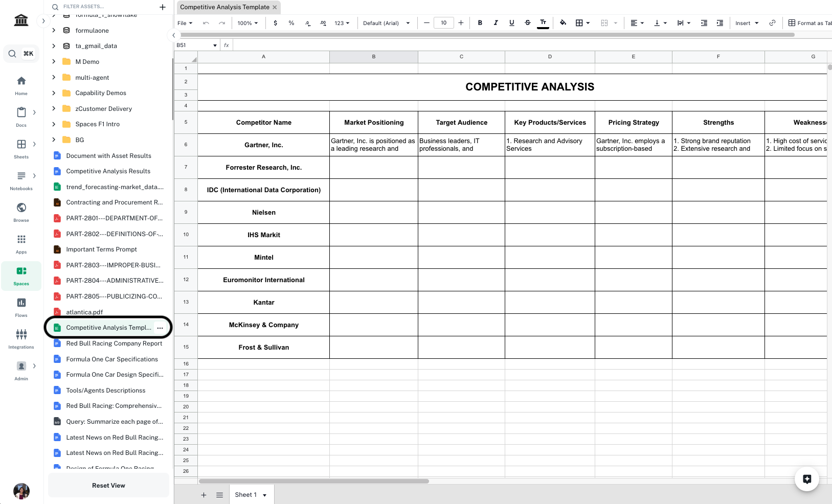832x504 pixels.
Task: Expand the M Demo folder
Action: click(54, 61)
